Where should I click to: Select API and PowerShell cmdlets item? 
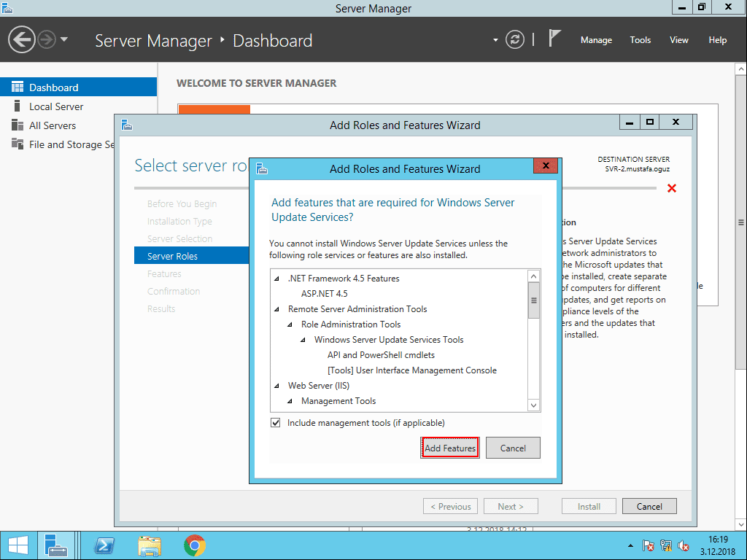click(x=381, y=355)
